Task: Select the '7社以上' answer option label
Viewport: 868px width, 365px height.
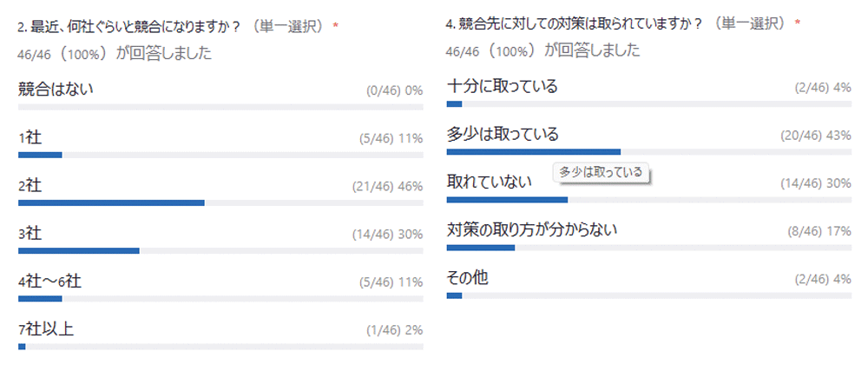Action: [43, 329]
